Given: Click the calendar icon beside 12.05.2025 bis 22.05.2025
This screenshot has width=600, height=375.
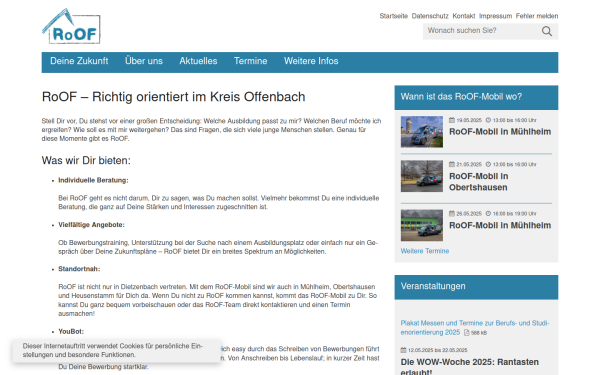Looking at the screenshot, I should (403, 350).
